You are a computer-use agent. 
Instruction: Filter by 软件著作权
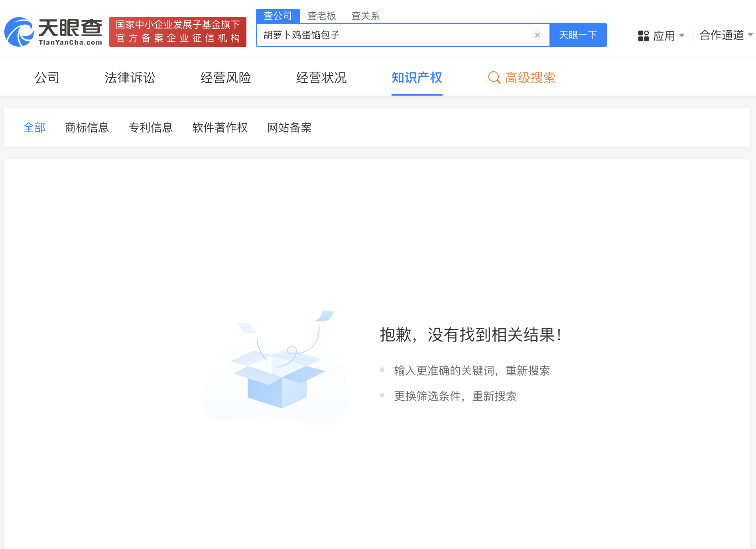[220, 127]
